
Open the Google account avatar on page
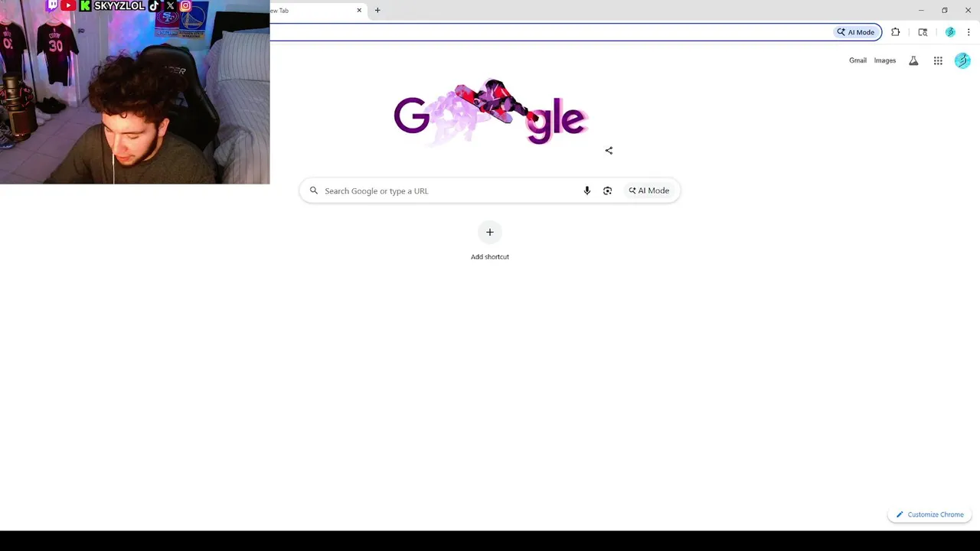click(x=962, y=60)
